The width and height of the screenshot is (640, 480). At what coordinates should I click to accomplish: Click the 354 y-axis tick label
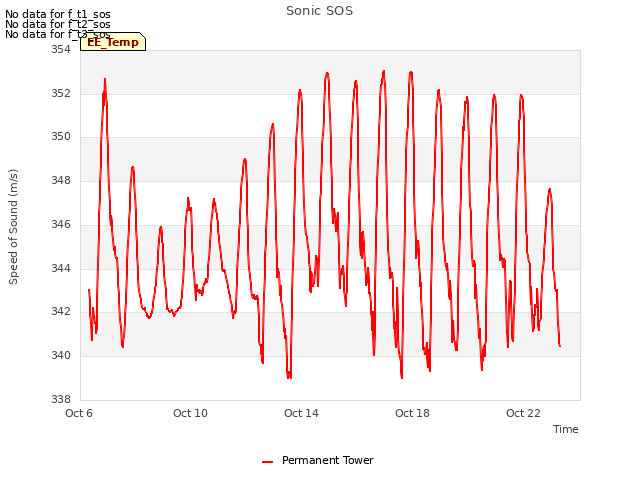[x=60, y=50]
